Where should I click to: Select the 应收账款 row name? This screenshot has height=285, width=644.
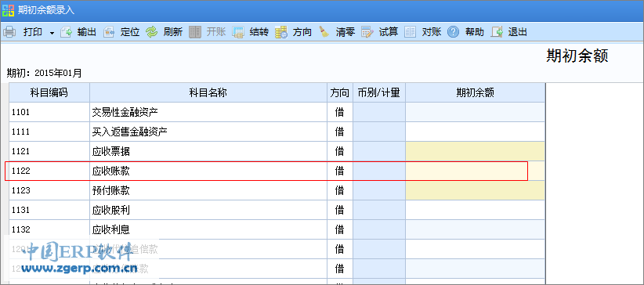(x=111, y=171)
